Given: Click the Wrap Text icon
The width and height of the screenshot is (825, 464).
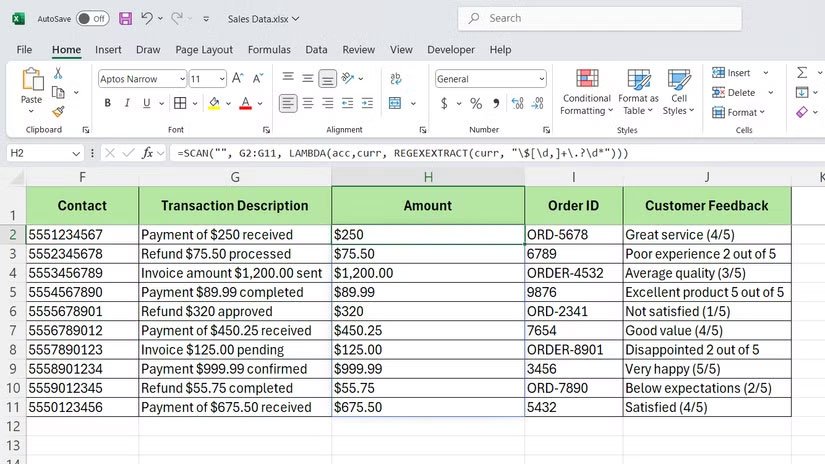Looking at the screenshot, I should (396, 78).
